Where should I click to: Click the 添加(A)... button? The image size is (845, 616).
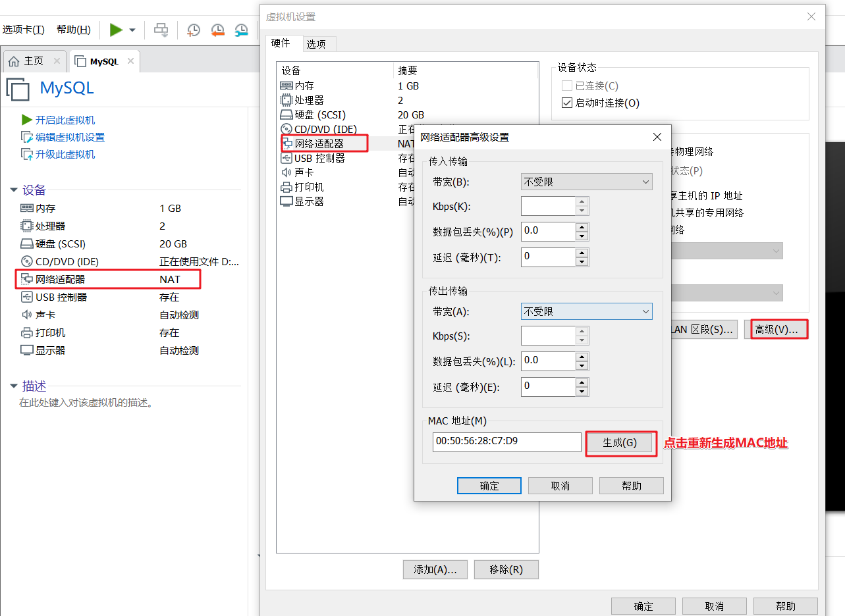[x=435, y=569]
